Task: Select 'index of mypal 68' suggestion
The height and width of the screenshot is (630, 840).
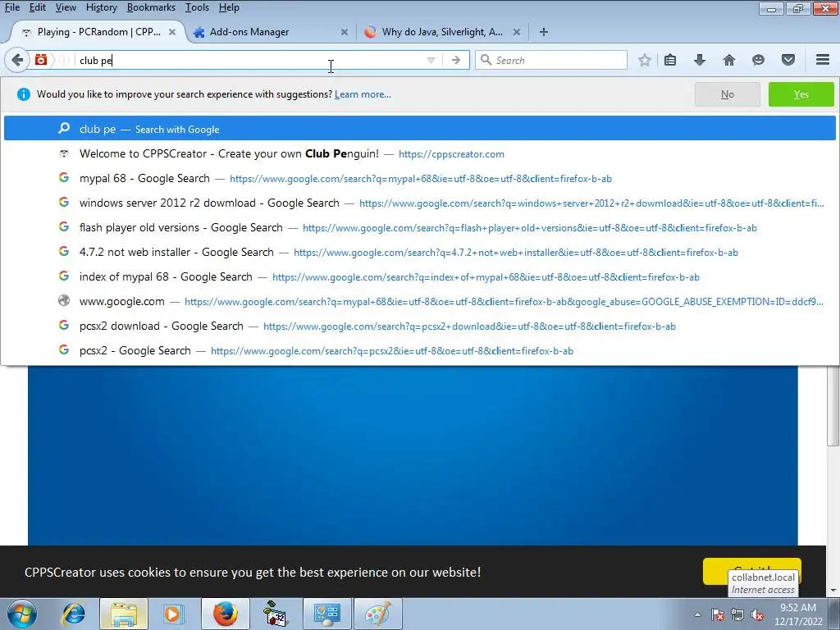Action: [x=420, y=277]
